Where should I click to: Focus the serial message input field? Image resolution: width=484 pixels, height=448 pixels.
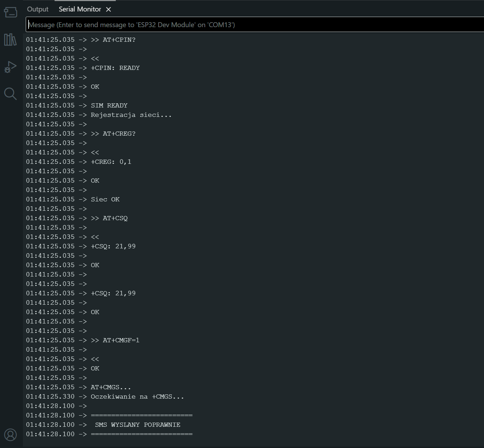[x=255, y=25]
